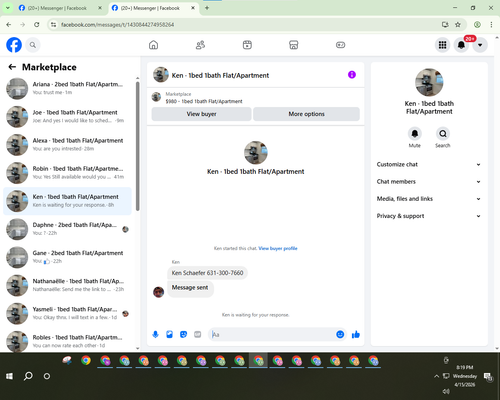
Task: Open the Robin 1bed 1bath conversation
Action: 67,173
